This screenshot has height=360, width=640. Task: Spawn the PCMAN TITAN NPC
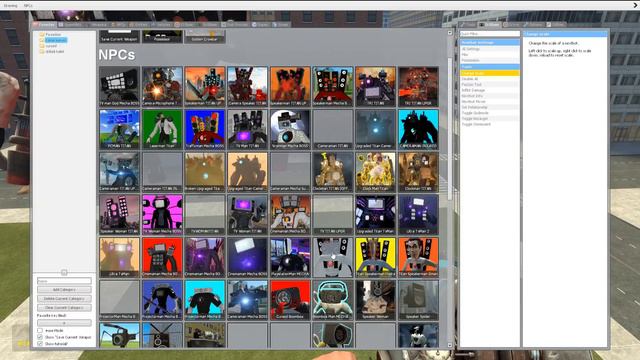pyautogui.click(x=119, y=129)
